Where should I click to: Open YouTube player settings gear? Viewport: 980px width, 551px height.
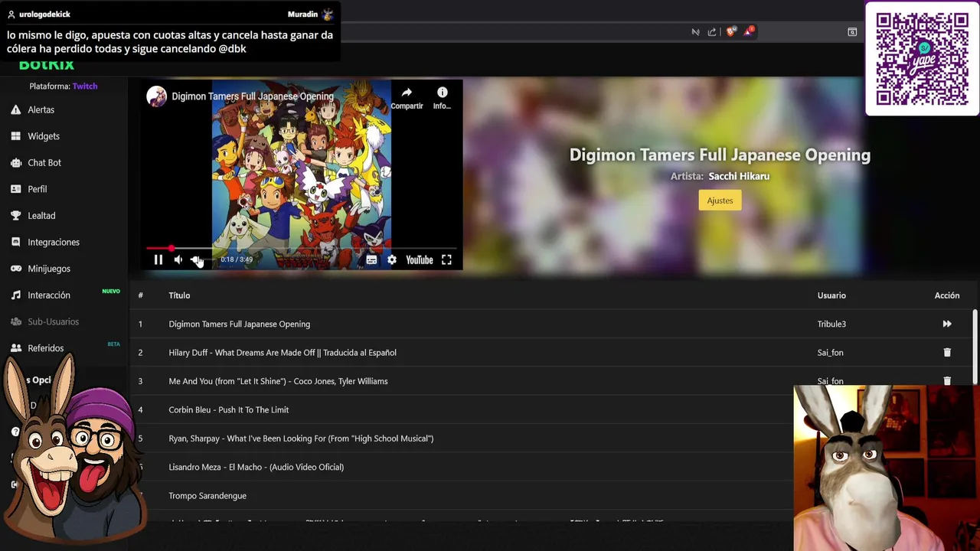[x=392, y=260]
